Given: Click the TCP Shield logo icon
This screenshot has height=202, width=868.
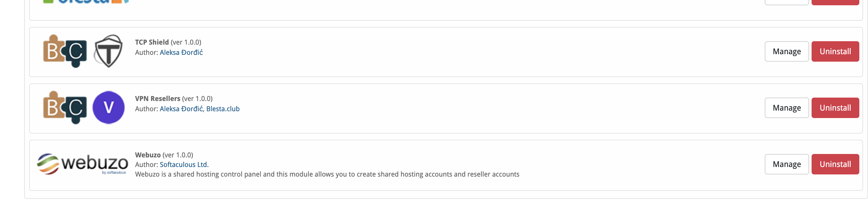Looking at the screenshot, I should 108,51.
